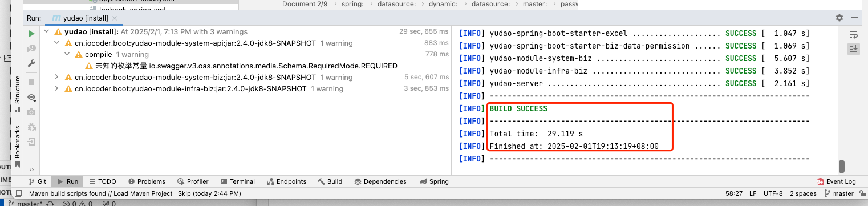Click Load Maven Project link
This screenshot has height=206, width=868.
point(143,193)
